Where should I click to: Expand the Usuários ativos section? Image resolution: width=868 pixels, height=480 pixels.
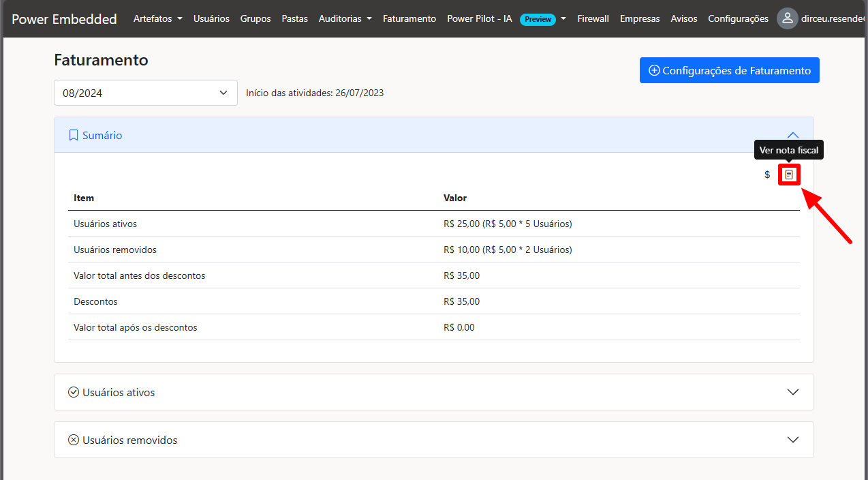792,392
